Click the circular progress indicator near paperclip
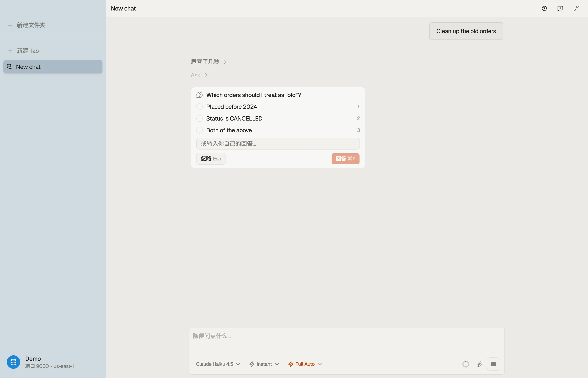Viewport: 588px width, 378px height. (466, 364)
